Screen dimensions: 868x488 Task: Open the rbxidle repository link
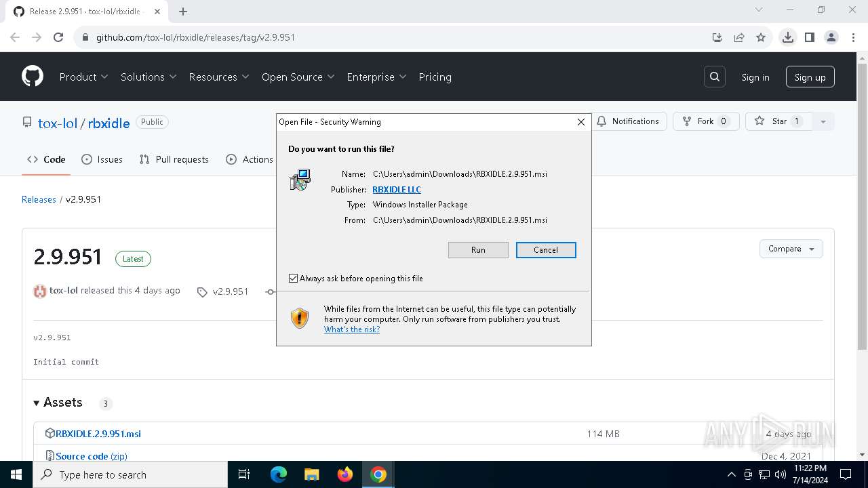click(108, 123)
